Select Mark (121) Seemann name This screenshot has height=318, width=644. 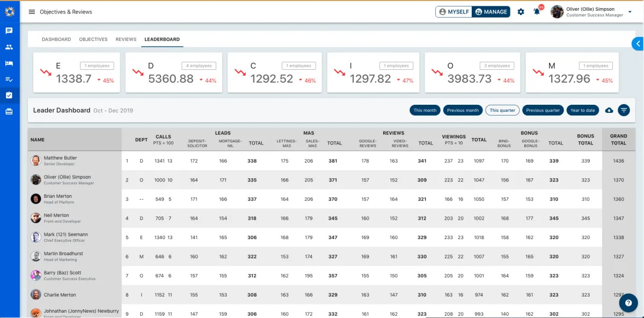tap(65, 234)
